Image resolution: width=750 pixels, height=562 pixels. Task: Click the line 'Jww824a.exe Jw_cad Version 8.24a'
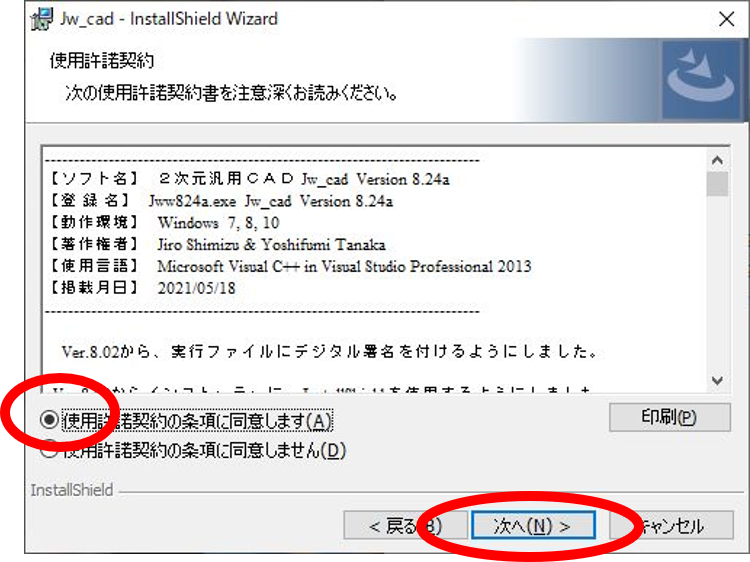click(x=271, y=201)
